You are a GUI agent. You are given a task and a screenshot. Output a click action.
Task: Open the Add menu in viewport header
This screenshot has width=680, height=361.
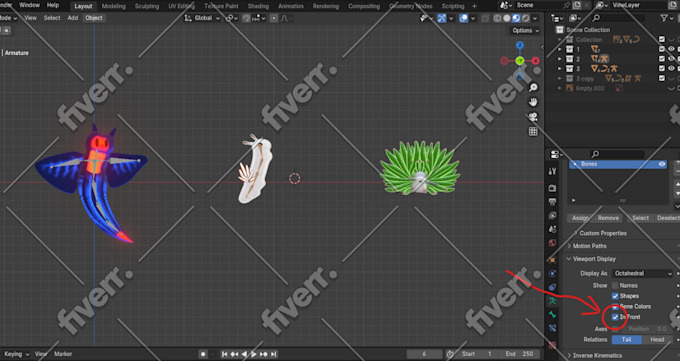[73, 18]
